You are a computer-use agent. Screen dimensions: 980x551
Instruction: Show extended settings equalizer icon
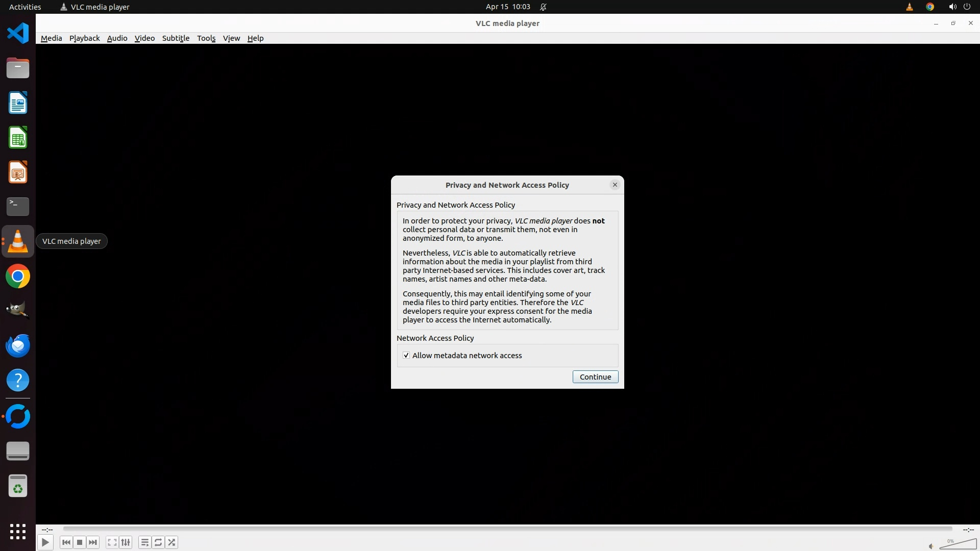[x=126, y=542]
